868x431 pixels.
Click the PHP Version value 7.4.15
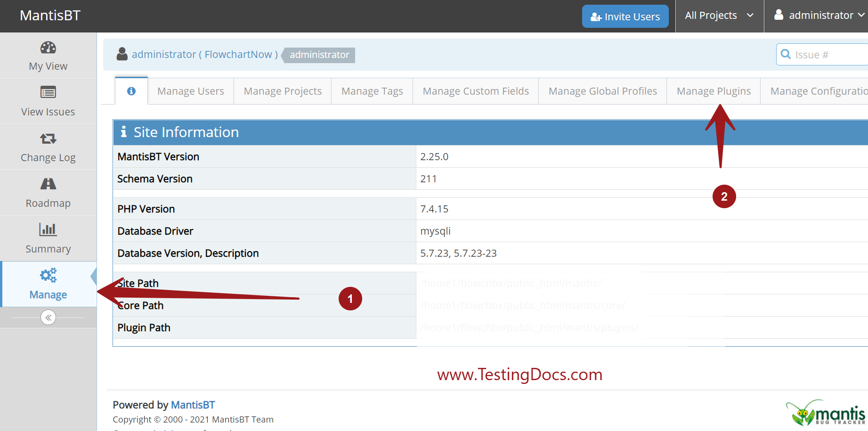[x=434, y=209]
